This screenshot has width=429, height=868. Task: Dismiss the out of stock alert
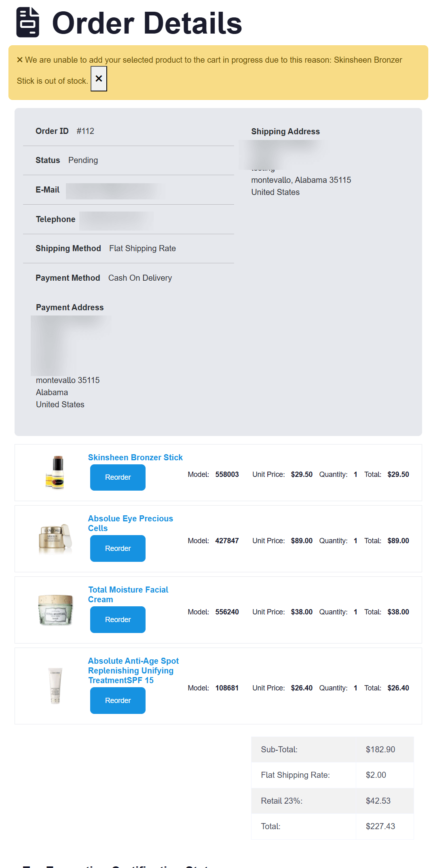click(99, 78)
